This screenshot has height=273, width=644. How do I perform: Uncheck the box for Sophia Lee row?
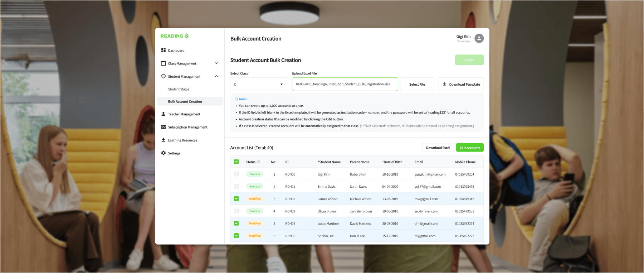(236, 236)
